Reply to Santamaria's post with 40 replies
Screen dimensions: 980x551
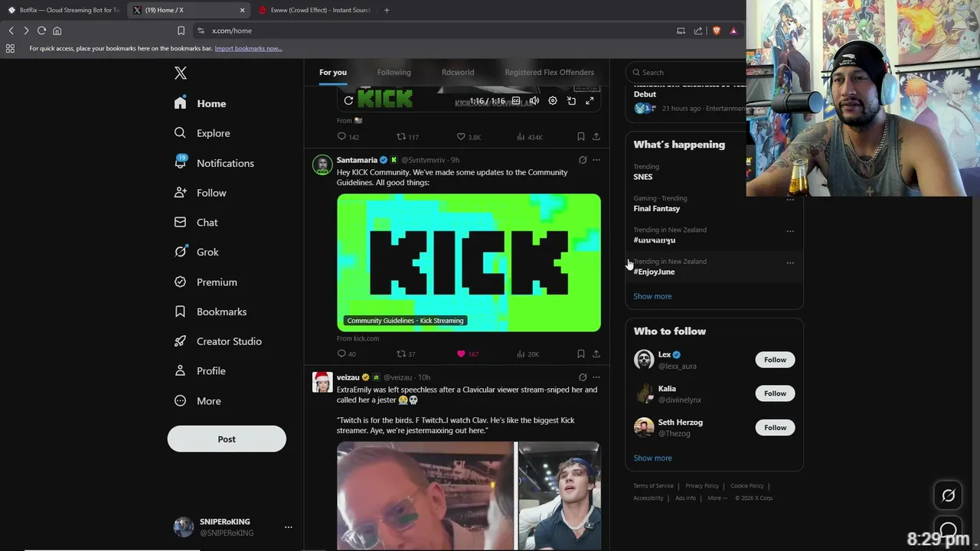[x=347, y=354]
